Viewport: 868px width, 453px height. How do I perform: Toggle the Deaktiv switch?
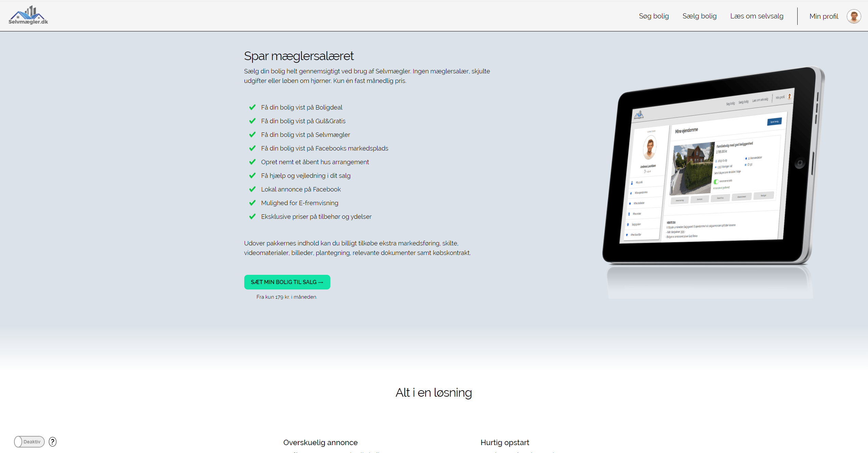click(x=29, y=441)
